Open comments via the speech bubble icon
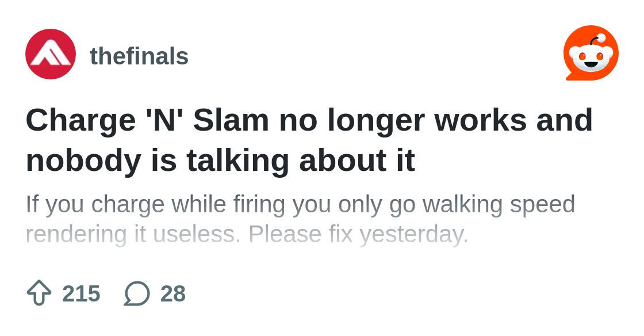Viewport: 644px width, 336px height. [x=137, y=293]
